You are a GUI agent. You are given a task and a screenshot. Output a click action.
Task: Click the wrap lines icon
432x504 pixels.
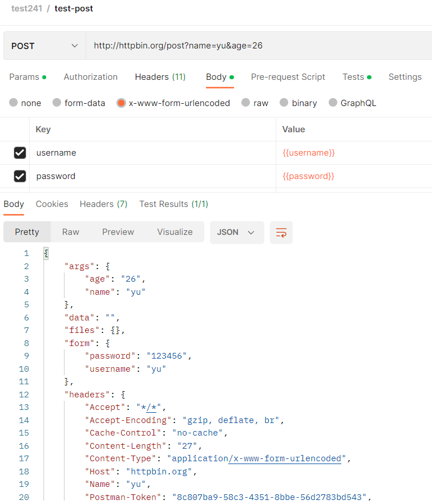[281, 233]
